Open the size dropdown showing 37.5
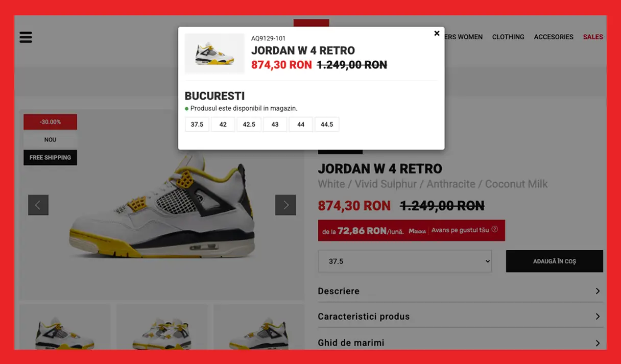 click(405, 261)
